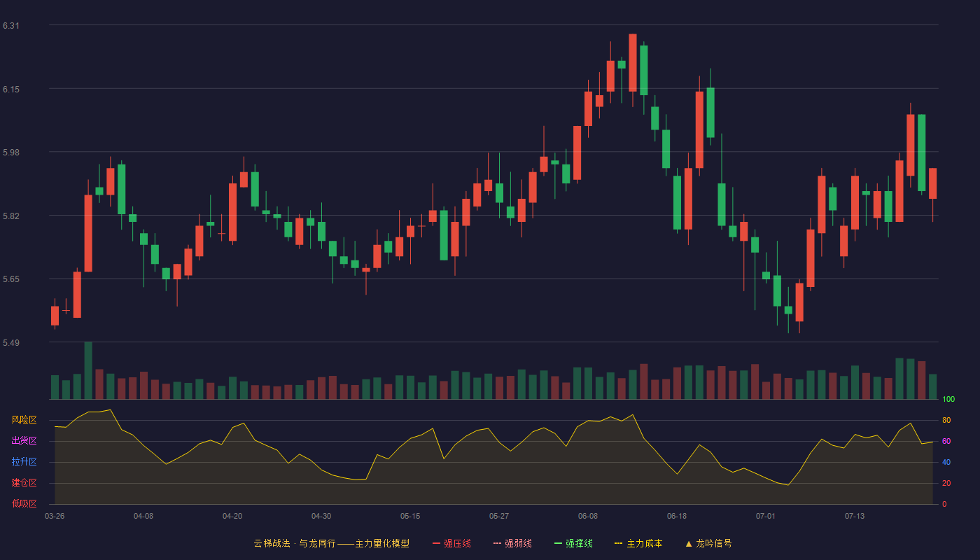Click the 03-26 date label
980x560 pixels.
coord(55,516)
